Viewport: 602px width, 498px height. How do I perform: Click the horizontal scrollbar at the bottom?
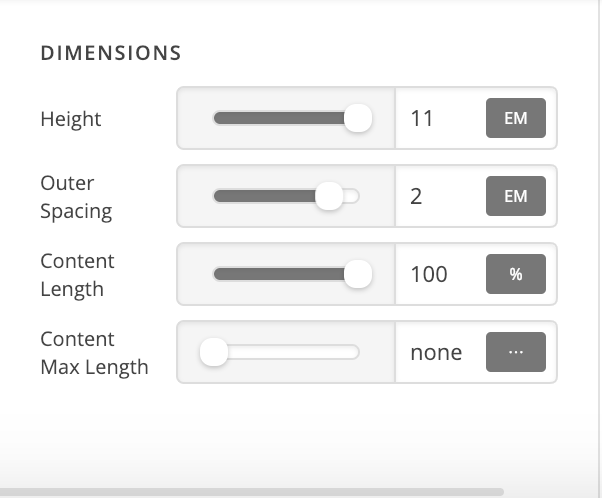click(250, 492)
